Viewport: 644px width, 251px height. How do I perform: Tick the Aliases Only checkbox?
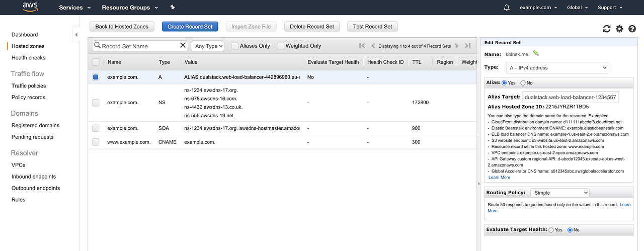[235, 46]
